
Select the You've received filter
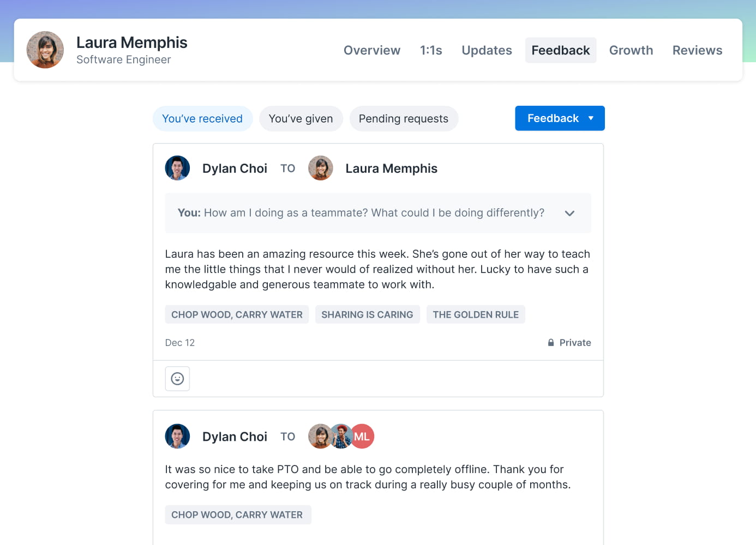202,118
